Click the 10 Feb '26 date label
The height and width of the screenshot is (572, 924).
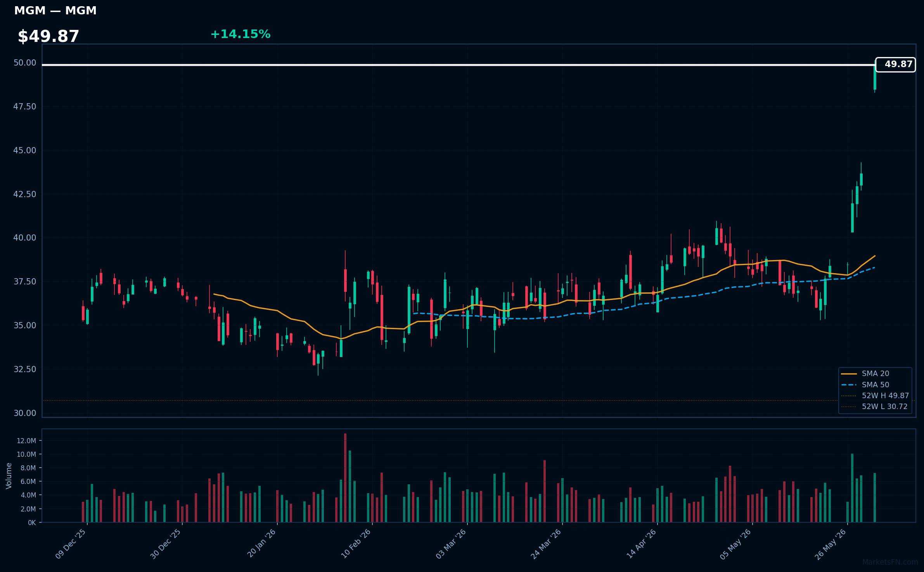click(x=356, y=544)
